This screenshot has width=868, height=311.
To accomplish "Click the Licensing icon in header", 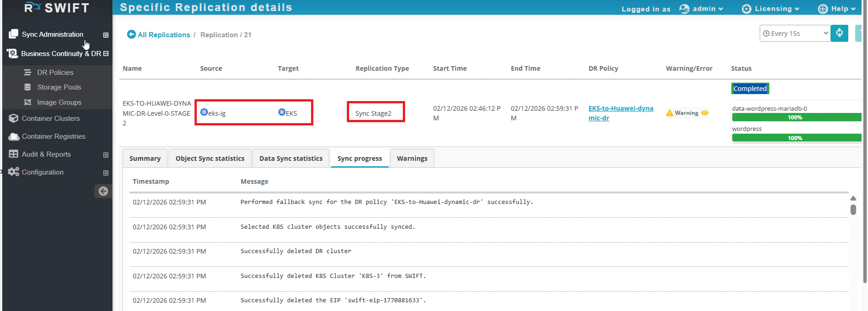I will (x=746, y=9).
